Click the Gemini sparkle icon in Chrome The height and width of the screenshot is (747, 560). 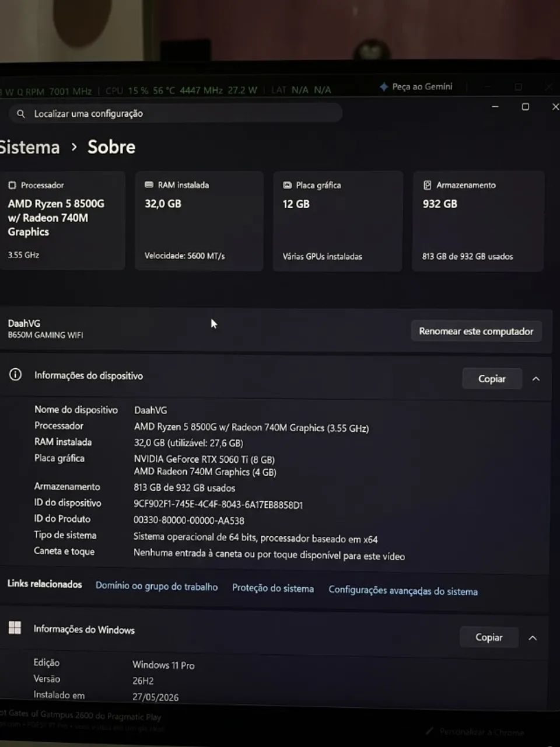[384, 86]
